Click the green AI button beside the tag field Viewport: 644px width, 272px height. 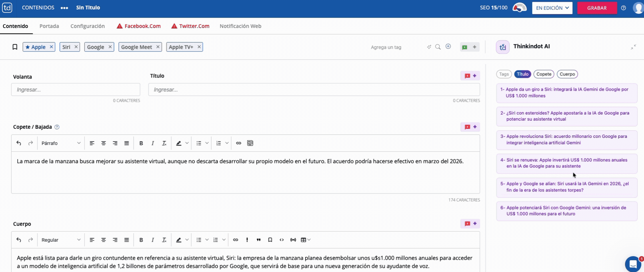[470, 47]
